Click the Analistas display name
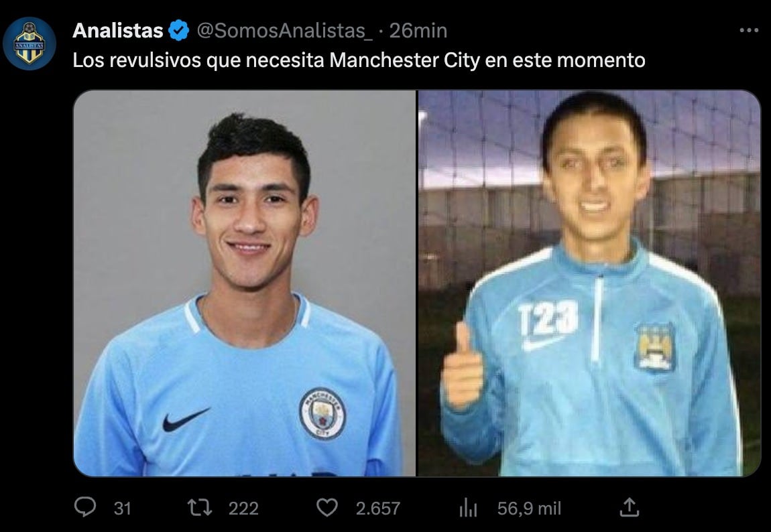This screenshot has height=532, width=771. click(118, 30)
